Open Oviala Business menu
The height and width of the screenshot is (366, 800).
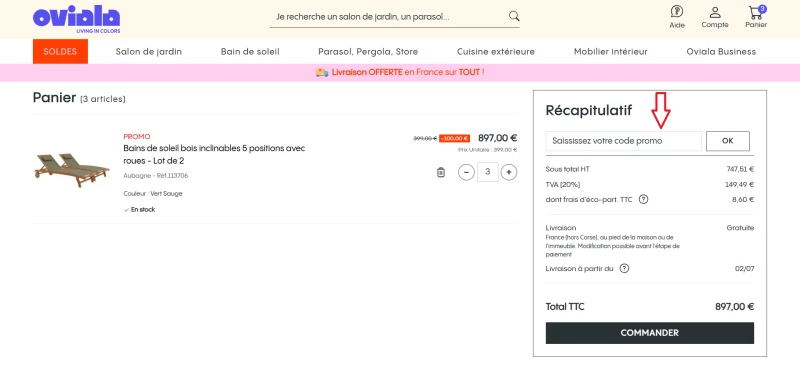tap(721, 52)
